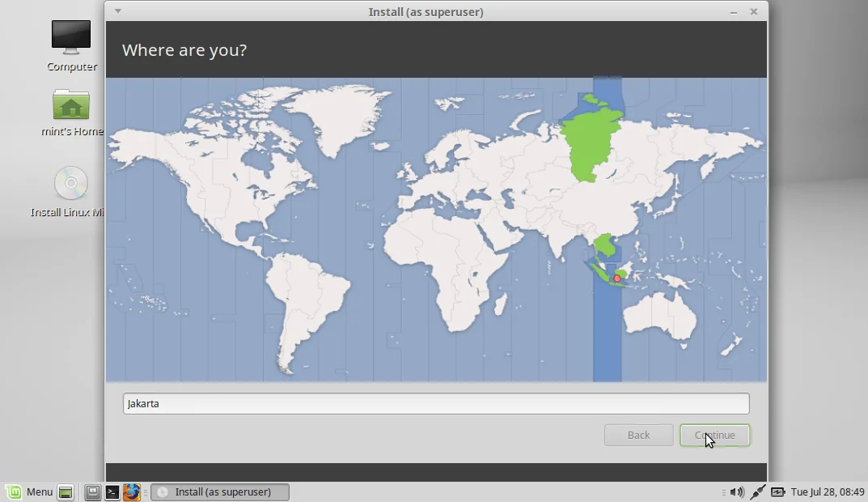The image size is (868, 502).
Task: Click the volume icon in the system tray
Action: pos(737,491)
